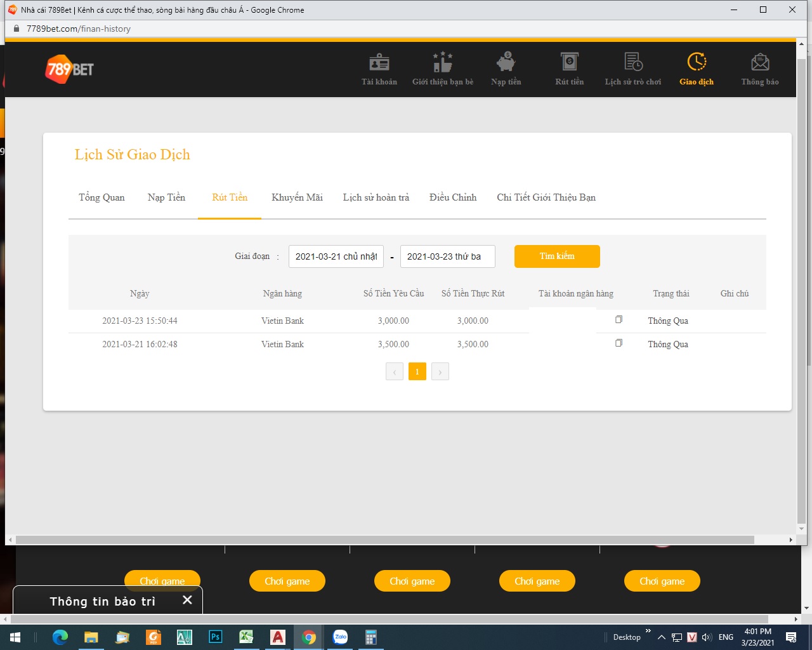The width and height of the screenshot is (812, 650).
Task: Click the Rút tiền withdrawal icon
Action: click(569, 63)
